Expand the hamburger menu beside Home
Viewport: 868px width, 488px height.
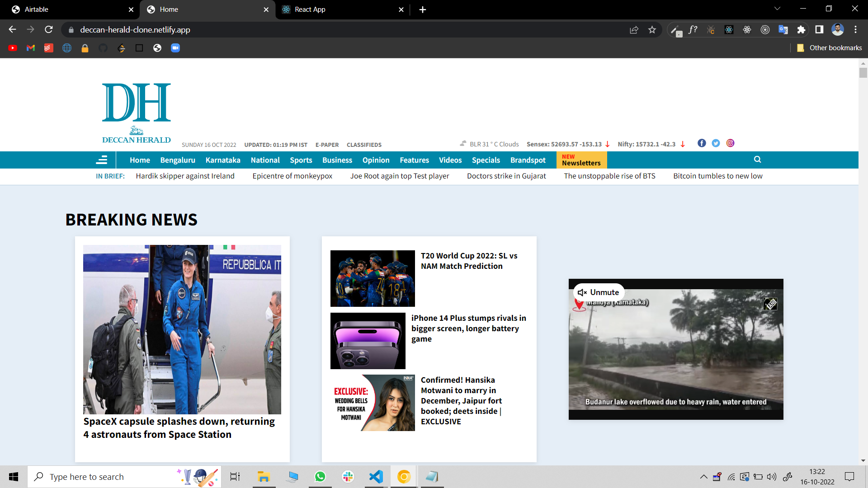pyautogui.click(x=102, y=160)
